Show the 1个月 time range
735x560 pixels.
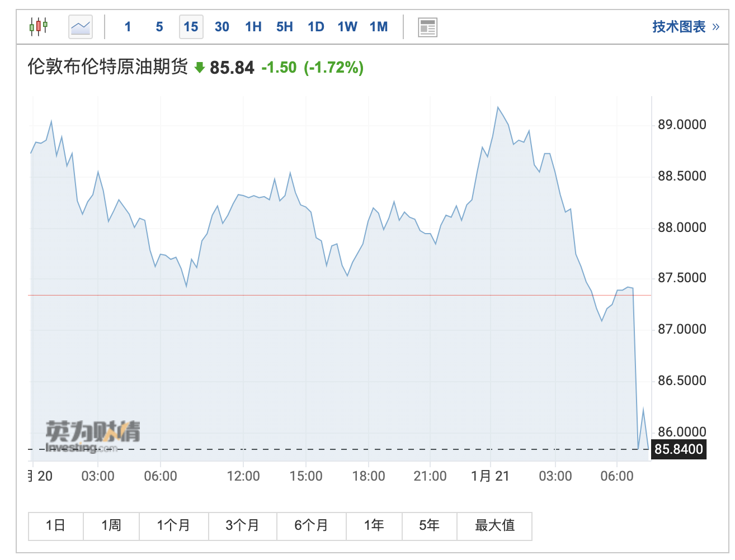[174, 525]
